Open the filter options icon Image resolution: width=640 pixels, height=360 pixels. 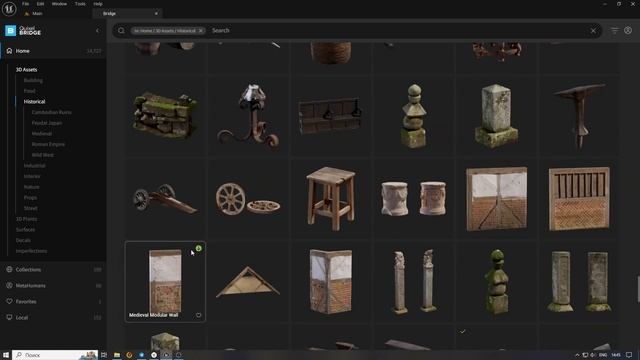tap(614, 31)
